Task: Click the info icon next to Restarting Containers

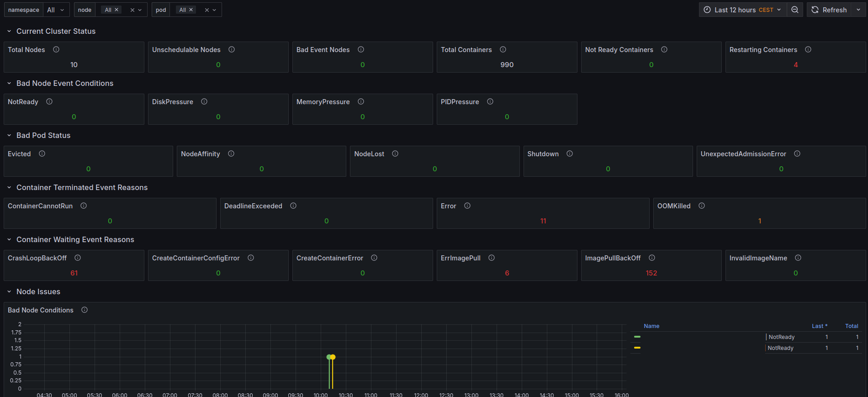Action: 808,49
